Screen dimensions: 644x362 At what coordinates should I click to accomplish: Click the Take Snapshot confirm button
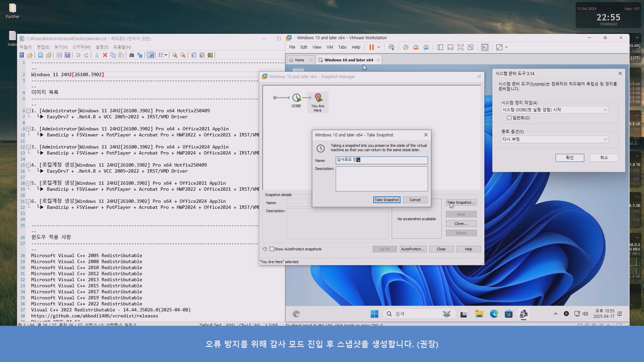386,200
